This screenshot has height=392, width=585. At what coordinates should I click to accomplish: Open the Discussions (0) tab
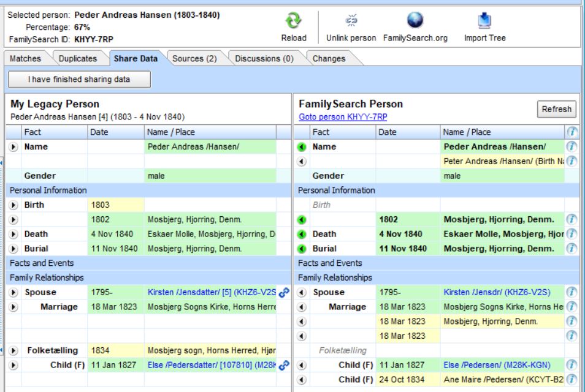[x=264, y=59]
